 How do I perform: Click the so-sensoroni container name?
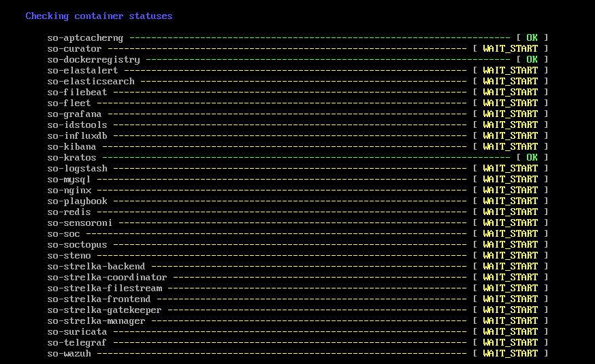[80, 223]
